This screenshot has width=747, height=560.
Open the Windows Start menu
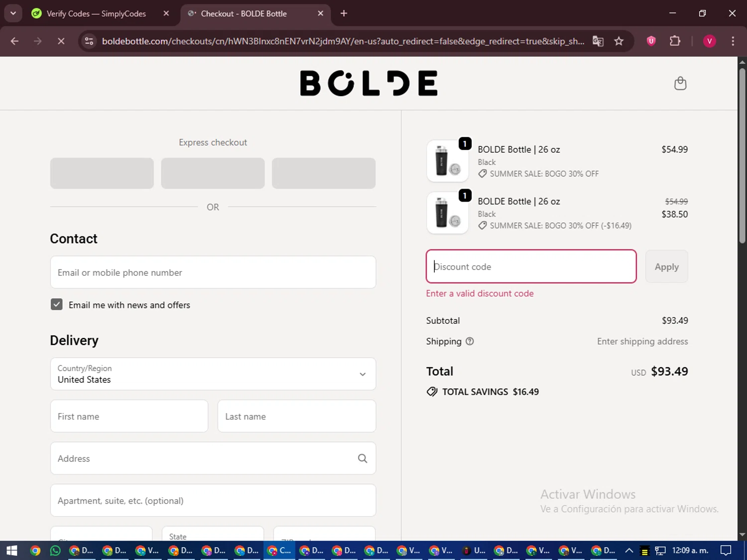tap(12, 551)
